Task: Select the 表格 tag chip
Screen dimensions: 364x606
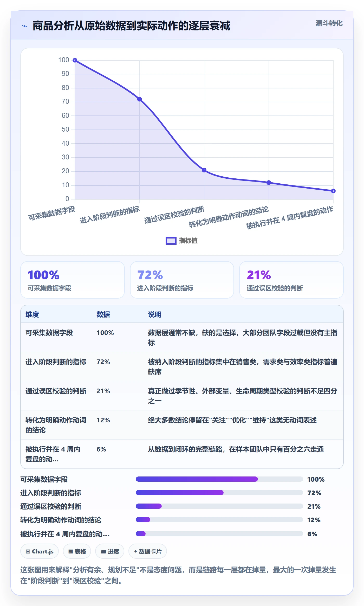Action: coord(77,551)
